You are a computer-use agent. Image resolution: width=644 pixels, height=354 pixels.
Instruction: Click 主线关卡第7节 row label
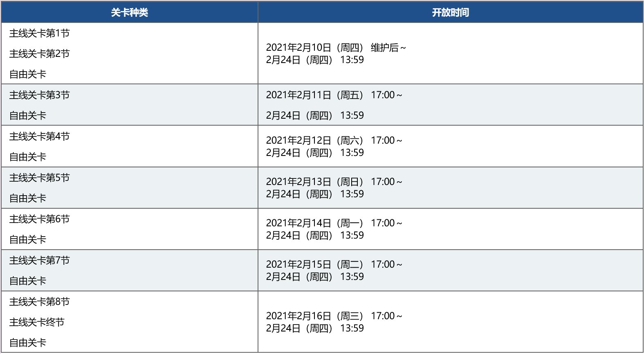point(40,260)
